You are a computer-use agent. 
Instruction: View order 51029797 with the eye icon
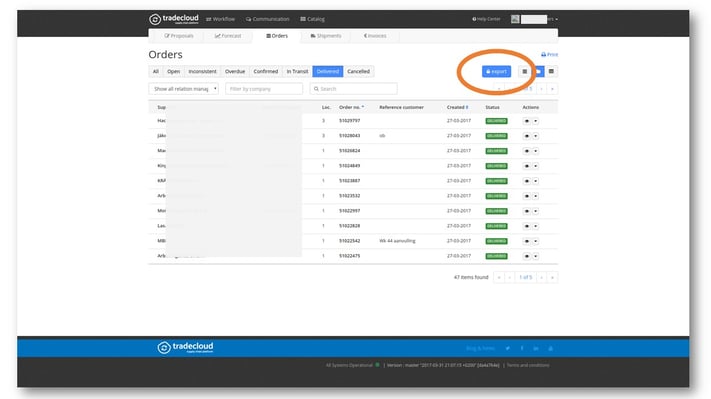coord(526,121)
